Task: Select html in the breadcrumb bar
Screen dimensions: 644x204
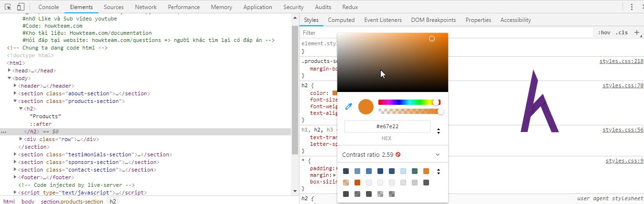Action: tap(9, 201)
